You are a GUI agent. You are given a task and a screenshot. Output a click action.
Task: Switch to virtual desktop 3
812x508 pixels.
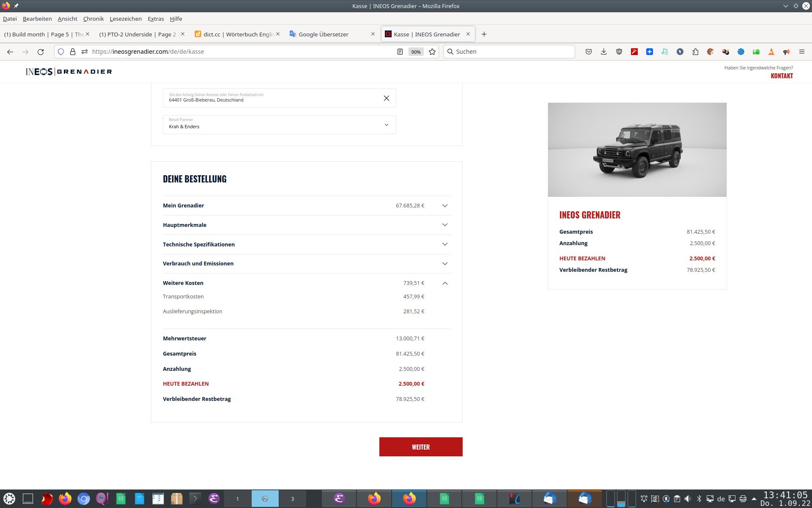(x=292, y=499)
